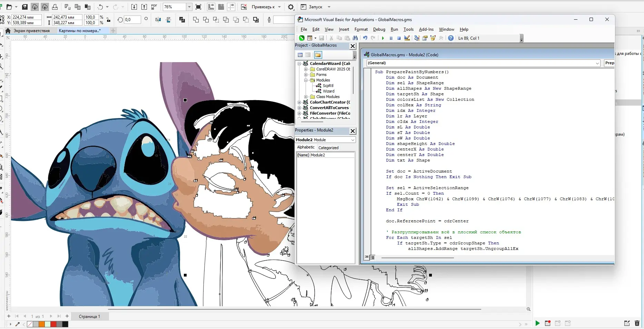Image resolution: width=644 pixels, height=329 pixels.
Task: Pick the black color swatch in the palette
Action: click(65, 324)
